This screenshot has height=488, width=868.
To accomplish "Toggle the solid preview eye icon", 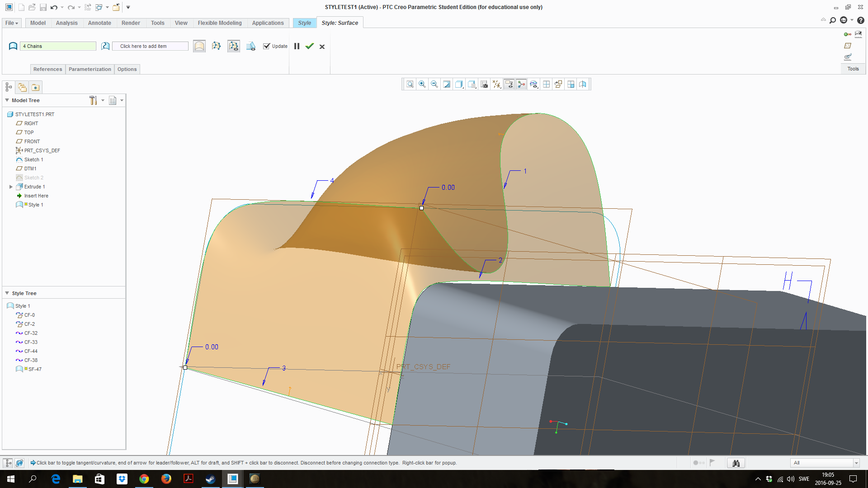I will click(x=251, y=46).
